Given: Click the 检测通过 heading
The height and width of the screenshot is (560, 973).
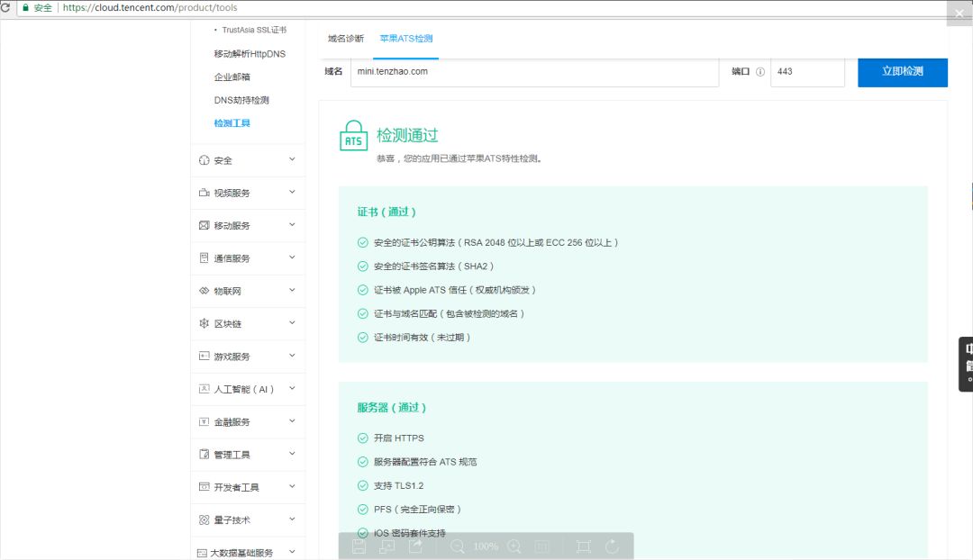Looking at the screenshot, I should [x=407, y=135].
